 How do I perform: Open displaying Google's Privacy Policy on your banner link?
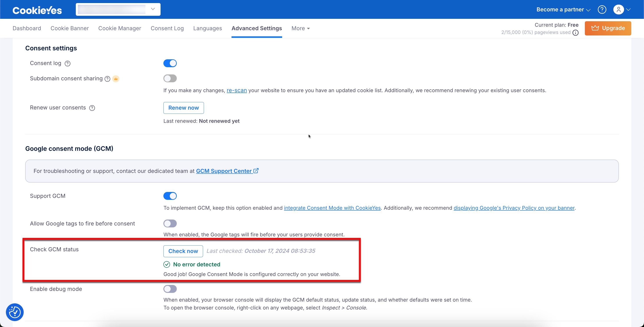pos(514,208)
